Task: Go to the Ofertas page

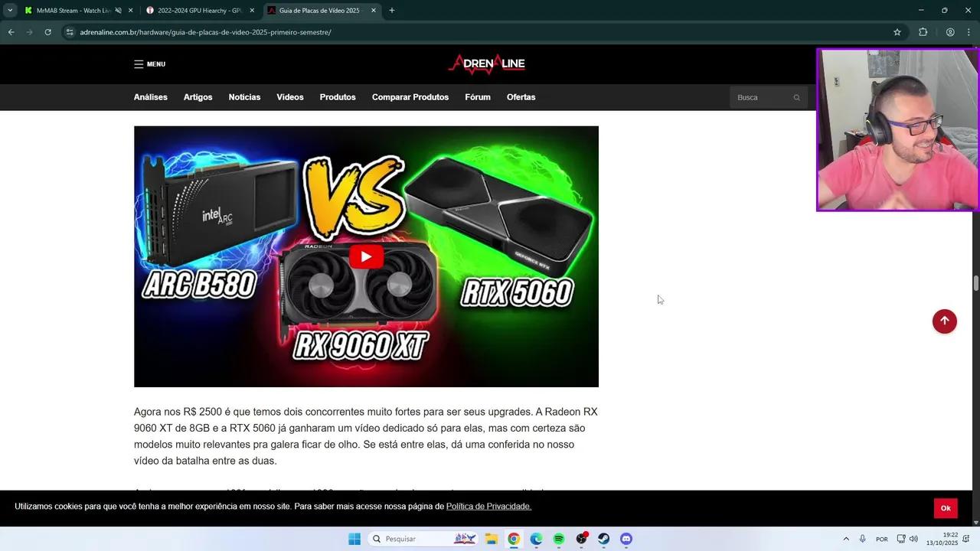Action: [x=521, y=97]
